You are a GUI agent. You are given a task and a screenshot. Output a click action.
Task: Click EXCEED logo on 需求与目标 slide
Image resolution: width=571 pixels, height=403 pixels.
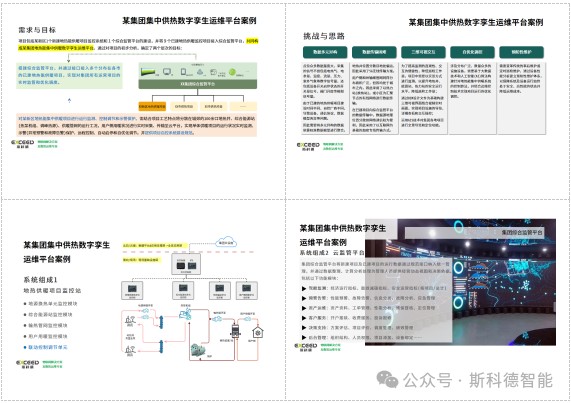coord(23,144)
